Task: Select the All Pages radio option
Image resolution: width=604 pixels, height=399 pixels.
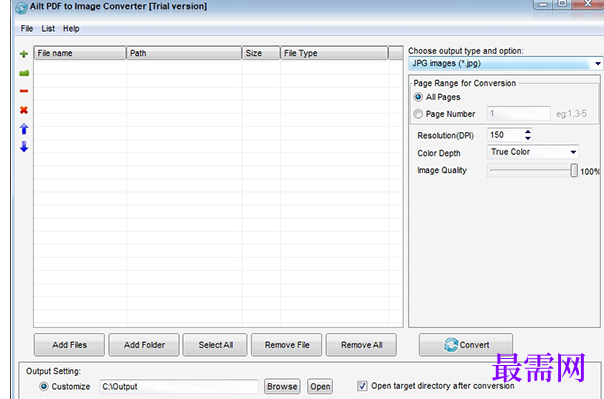Action: coord(418,97)
